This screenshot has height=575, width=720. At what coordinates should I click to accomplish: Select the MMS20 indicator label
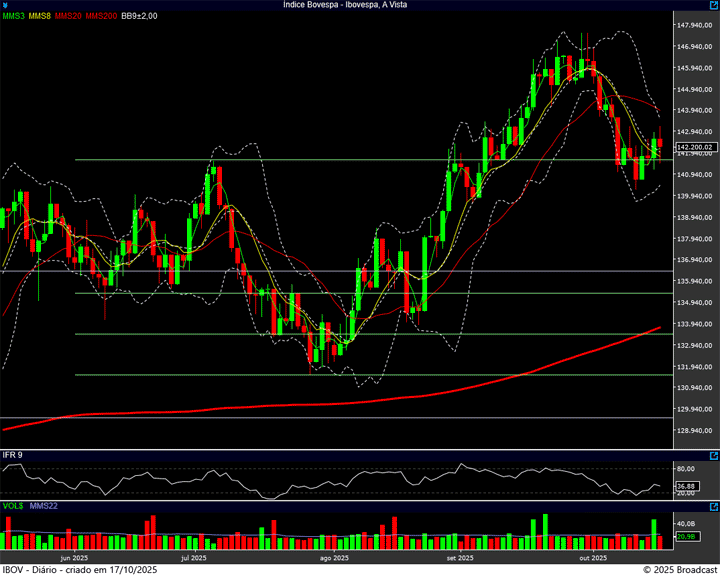click(69, 17)
